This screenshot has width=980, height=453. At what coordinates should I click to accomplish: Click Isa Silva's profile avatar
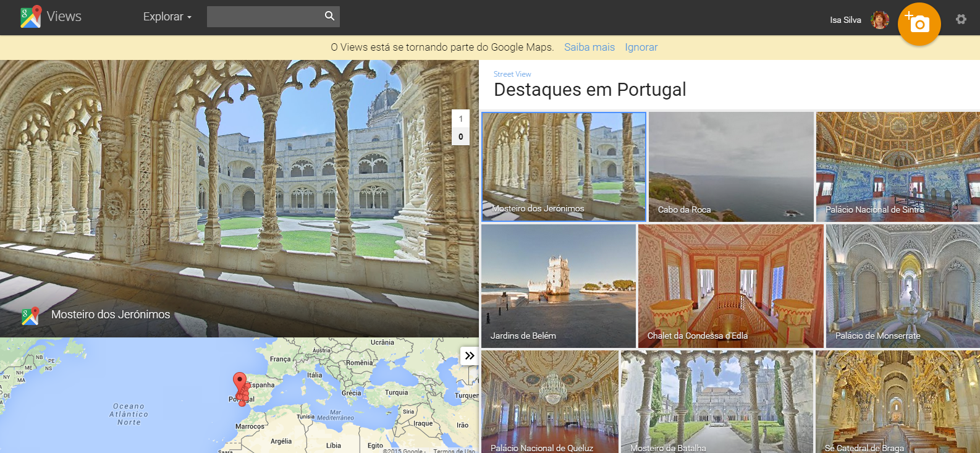pyautogui.click(x=880, y=20)
